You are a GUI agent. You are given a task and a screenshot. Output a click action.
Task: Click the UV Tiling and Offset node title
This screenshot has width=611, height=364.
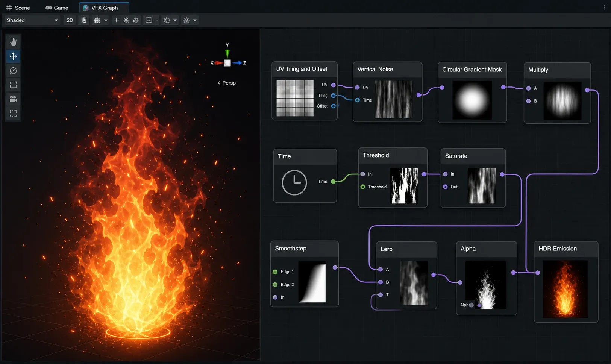[302, 69]
